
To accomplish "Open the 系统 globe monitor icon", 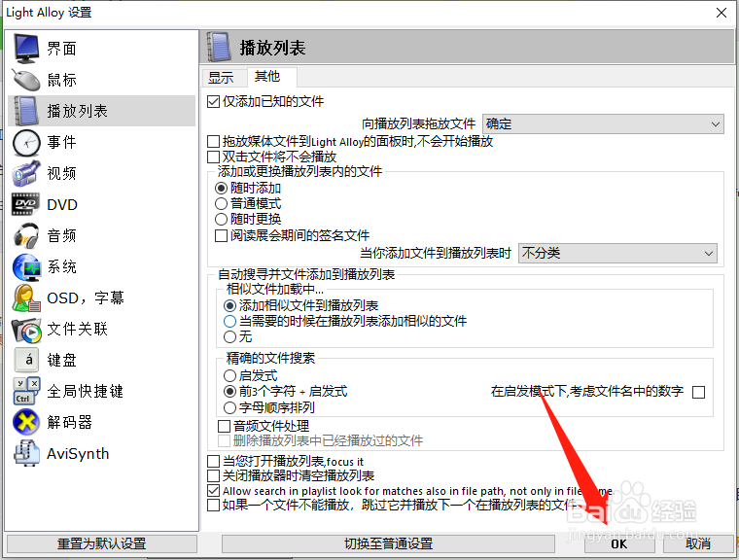I will 26,266.
